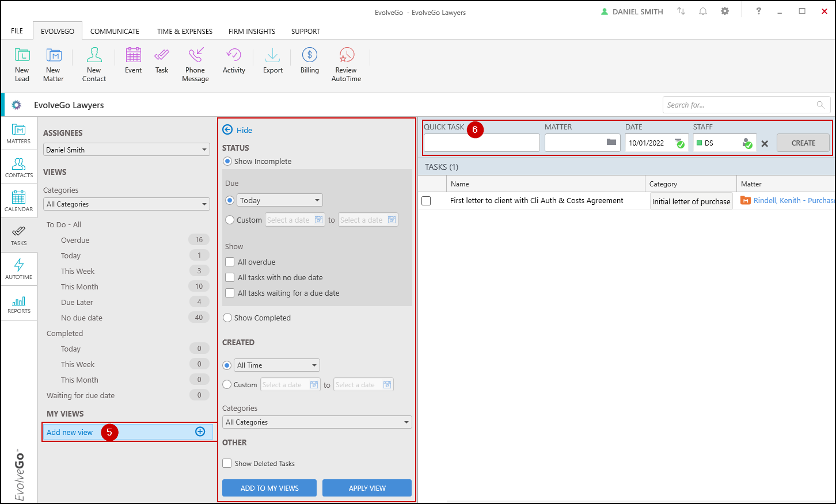The width and height of the screenshot is (836, 504).
Task: Select the Show Completed radio button
Action: pos(227,318)
